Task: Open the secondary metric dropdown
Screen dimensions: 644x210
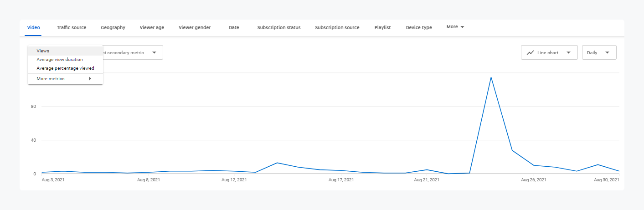Action: 132,52
